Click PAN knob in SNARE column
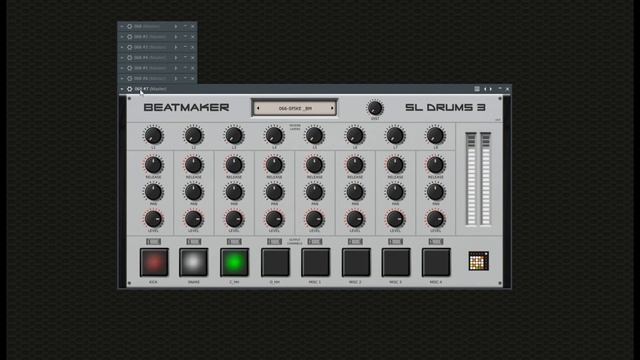This screenshot has width=640, height=360. [x=193, y=192]
